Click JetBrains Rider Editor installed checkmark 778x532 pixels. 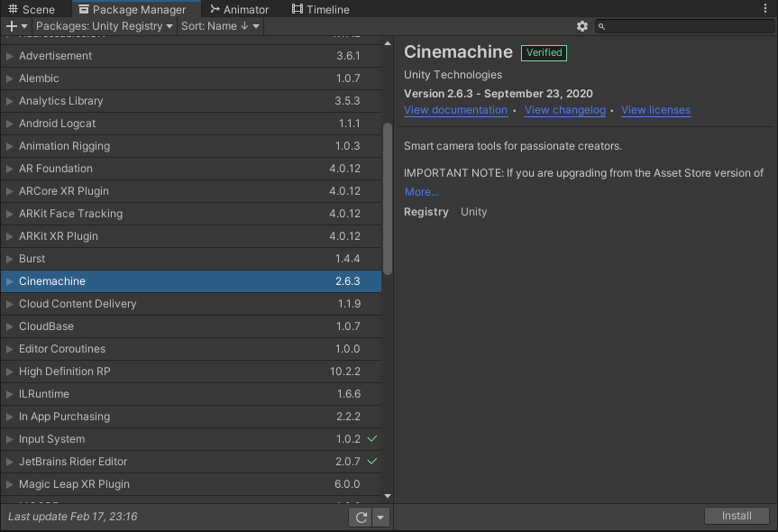[x=371, y=462]
